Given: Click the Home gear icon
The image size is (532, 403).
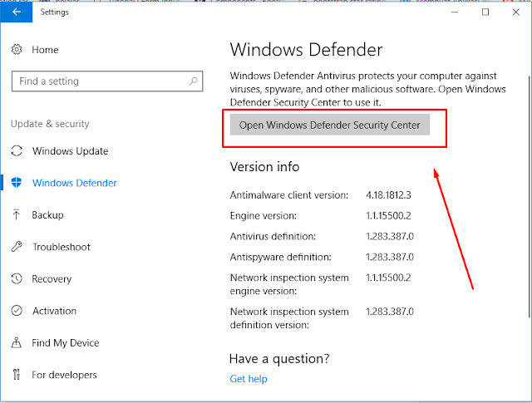Looking at the screenshot, I should coord(17,50).
